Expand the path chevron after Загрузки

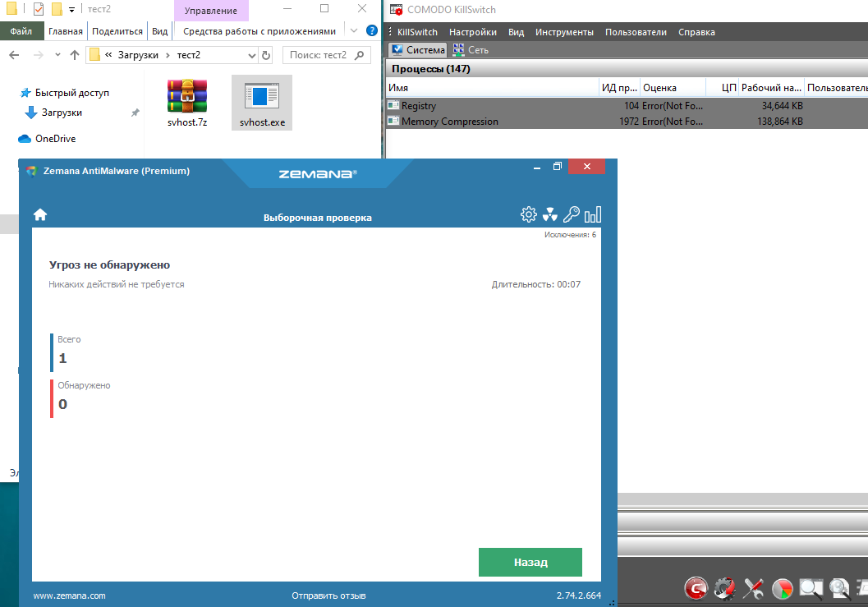click(168, 55)
